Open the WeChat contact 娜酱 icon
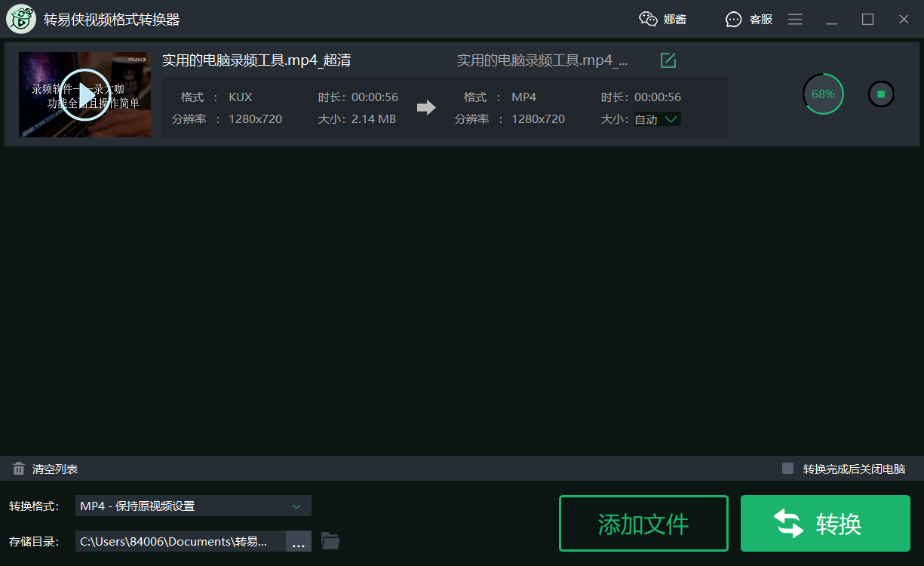Viewport: 924px width, 566px height. tap(649, 19)
